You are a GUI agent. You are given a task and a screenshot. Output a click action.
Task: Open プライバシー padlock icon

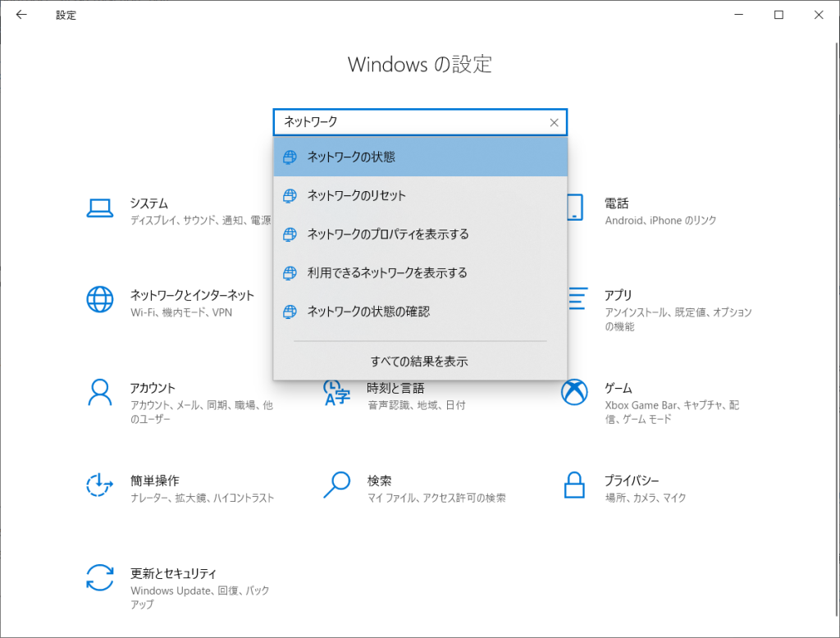[574, 485]
